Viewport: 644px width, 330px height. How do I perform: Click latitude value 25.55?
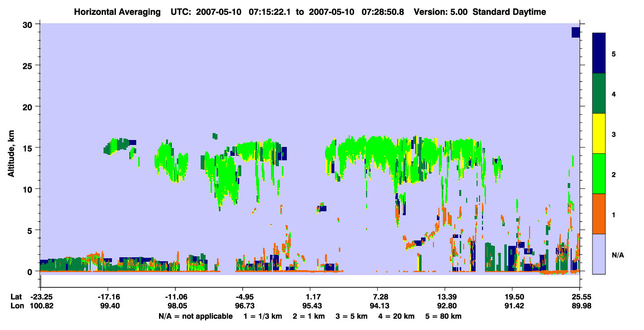580,297
